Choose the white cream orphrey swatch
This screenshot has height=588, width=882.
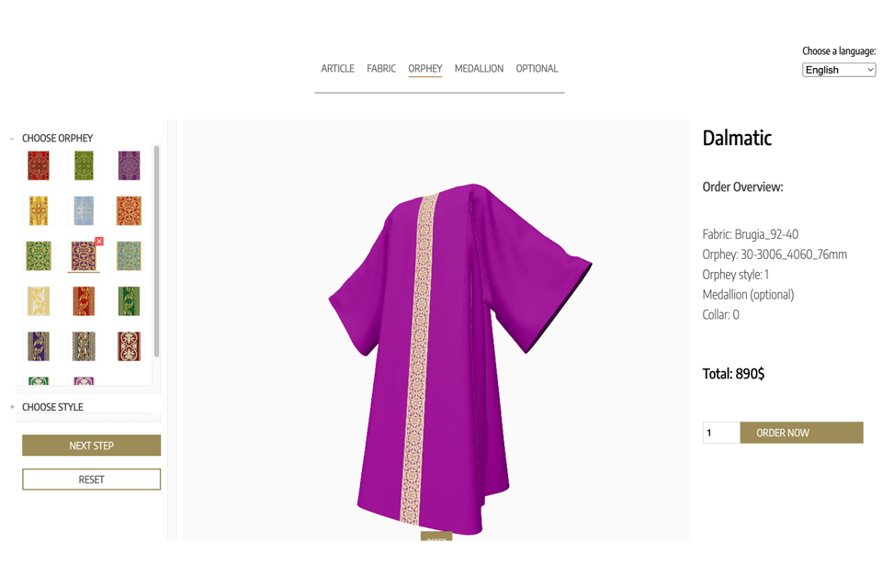[x=39, y=300]
